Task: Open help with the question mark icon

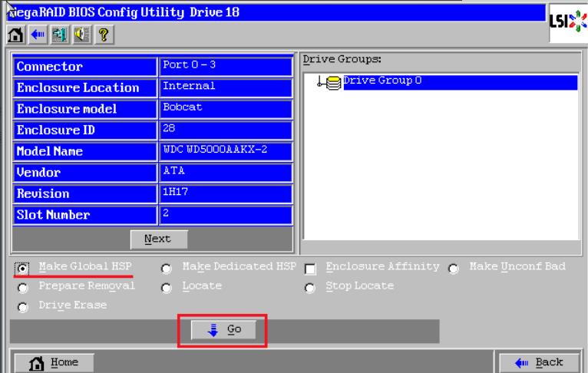Action: [x=104, y=35]
